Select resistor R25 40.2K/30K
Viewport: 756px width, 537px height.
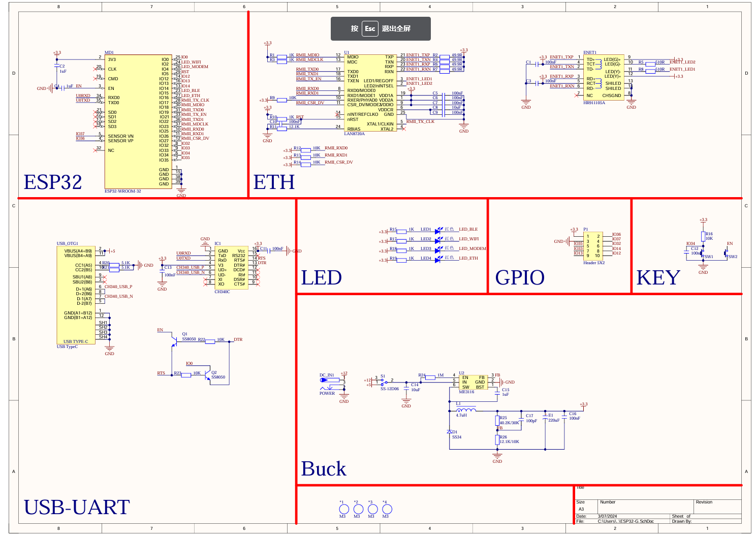click(497, 421)
